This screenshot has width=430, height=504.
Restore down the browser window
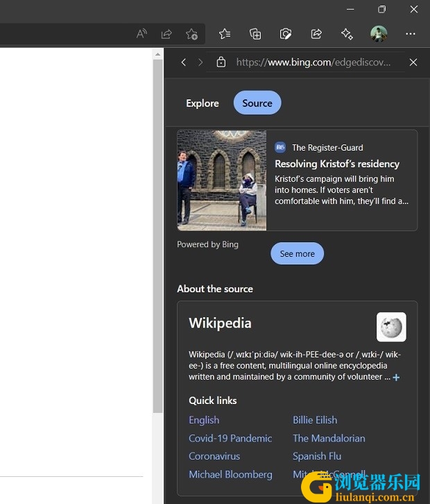coord(382,9)
